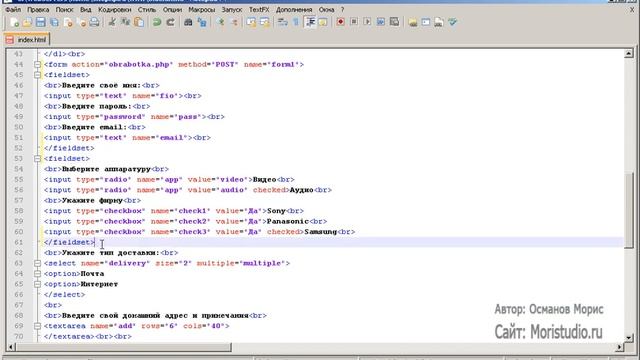Toggle show all characters icon
This screenshot has height=360, width=640.
296,22
